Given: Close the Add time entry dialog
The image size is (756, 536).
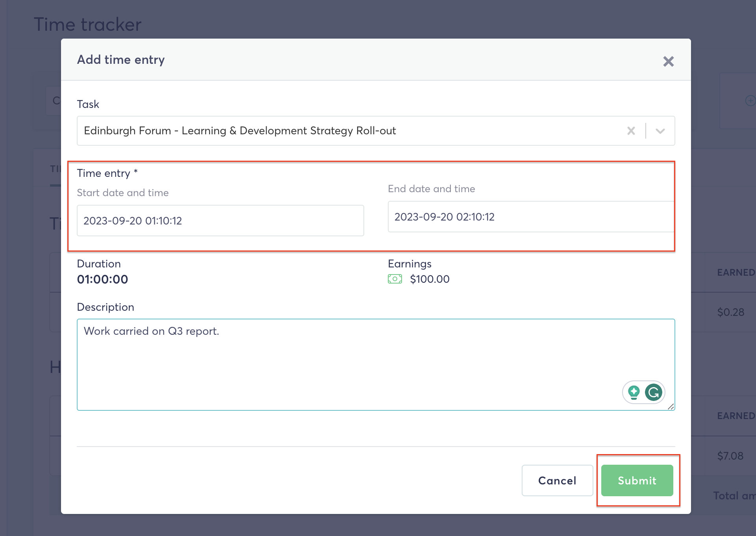Looking at the screenshot, I should pos(668,61).
